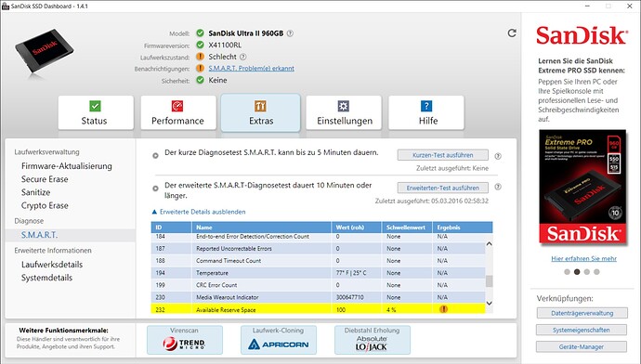Click the help icon next to model name
This screenshot has height=364, width=641.
point(290,33)
